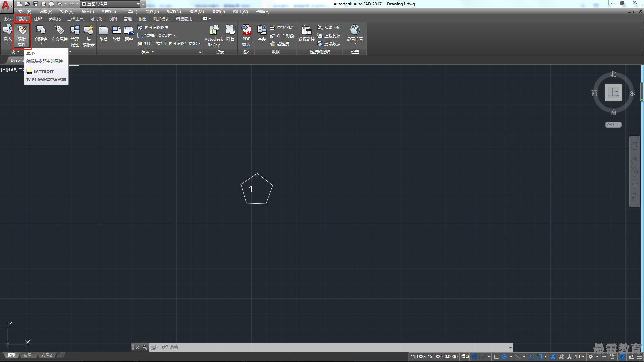This screenshot has height=362, width=644.
Task: Click Extract Data (提取数据)
Action: point(329,44)
